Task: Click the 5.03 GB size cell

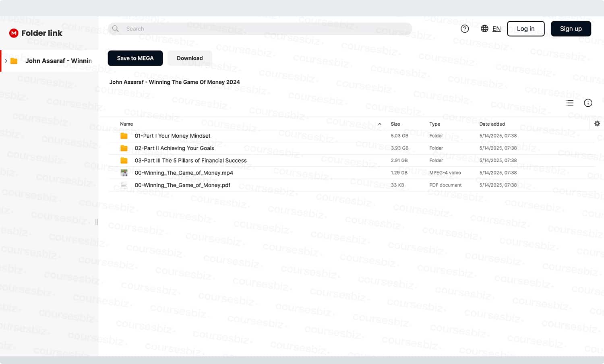Action: click(x=399, y=136)
